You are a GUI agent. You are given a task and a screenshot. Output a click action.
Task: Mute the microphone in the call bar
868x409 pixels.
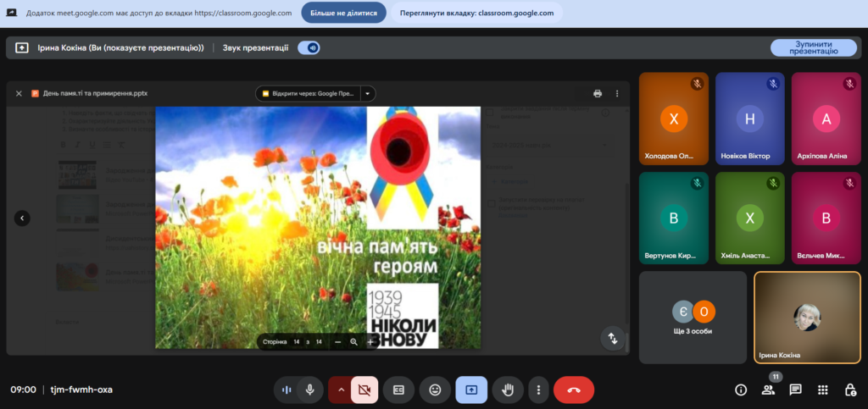[x=310, y=390]
